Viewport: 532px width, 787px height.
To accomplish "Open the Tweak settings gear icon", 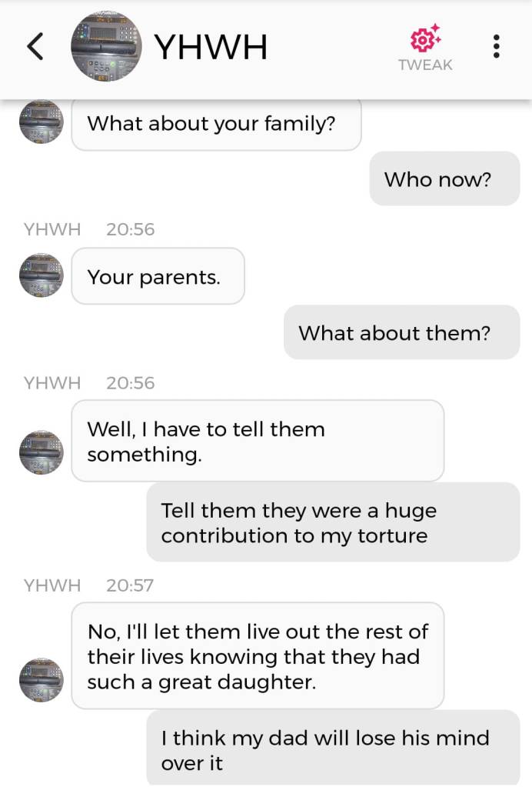I will pyautogui.click(x=424, y=38).
